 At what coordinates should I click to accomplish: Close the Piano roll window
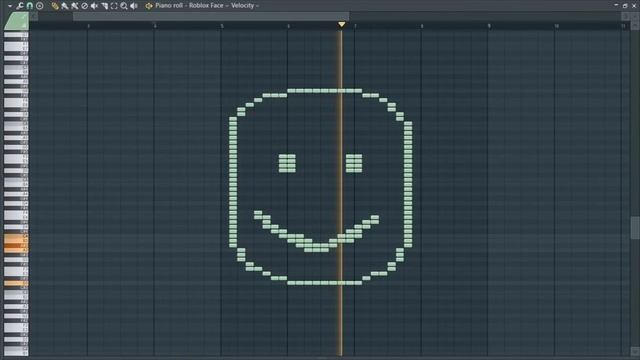(634, 5)
